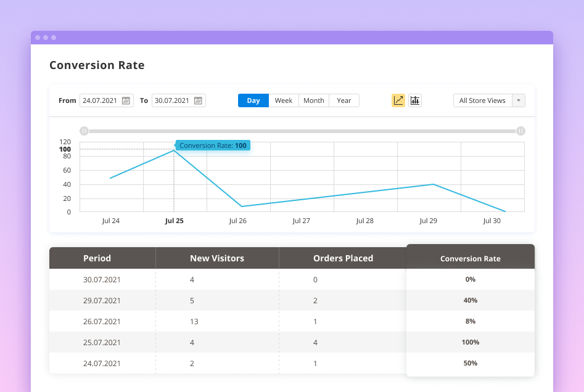Select the Week period toggle
This screenshot has height=392, width=584.
[x=284, y=100]
